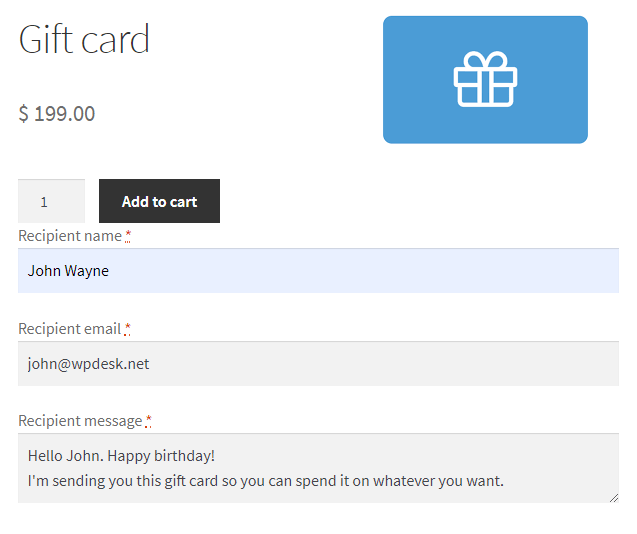This screenshot has width=637, height=534.
Task: Click the required asterisk beside Recipient message
Action: 148,421
